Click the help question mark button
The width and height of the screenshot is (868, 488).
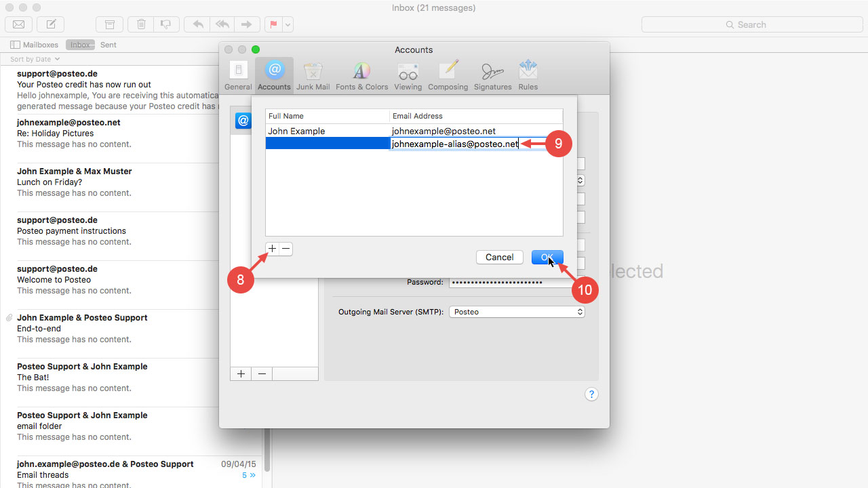click(591, 394)
